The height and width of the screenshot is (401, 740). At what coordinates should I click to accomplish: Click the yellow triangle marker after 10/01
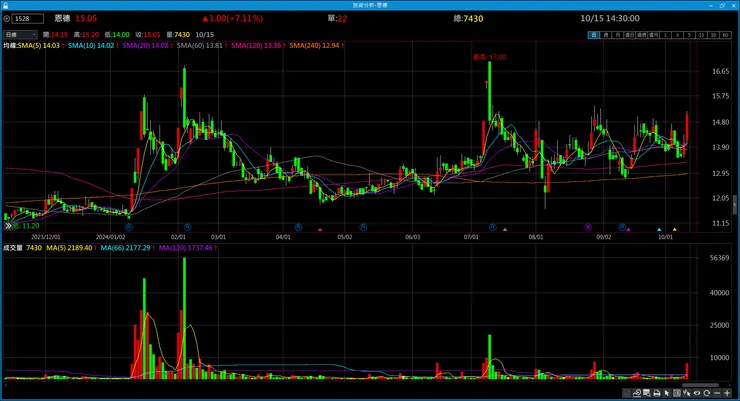[674, 230]
